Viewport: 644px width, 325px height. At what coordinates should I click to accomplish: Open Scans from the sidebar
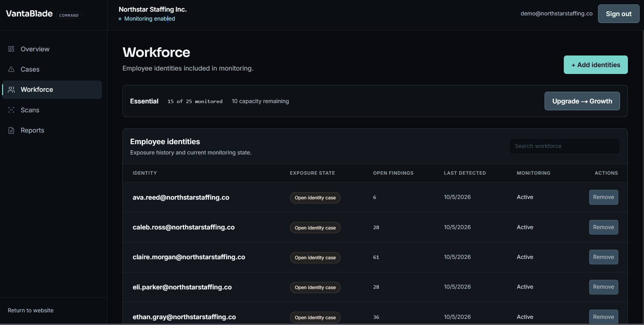click(x=52, y=110)
